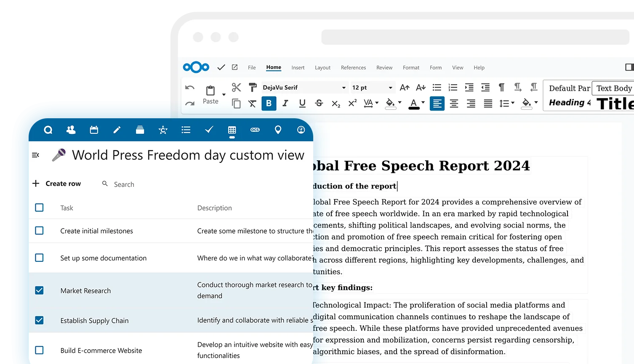Click the Bold formatting icon
Image resolution: width=634 pixels, height=364 pixels.
click(269, 104)
